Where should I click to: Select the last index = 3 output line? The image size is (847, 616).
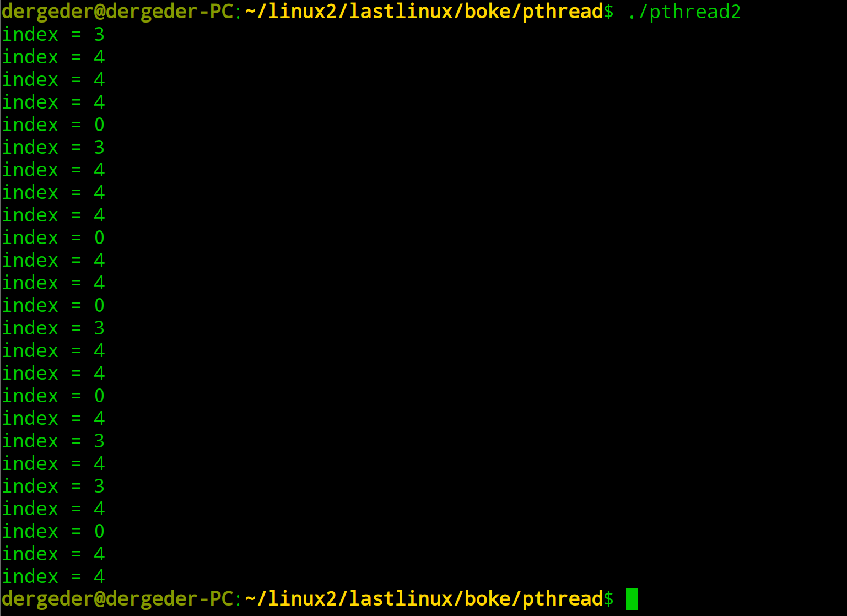[x=53, y=487]
